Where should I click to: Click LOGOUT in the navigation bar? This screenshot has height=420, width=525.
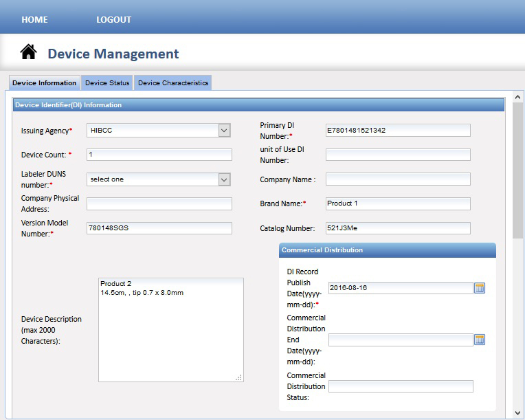(114, 20)
